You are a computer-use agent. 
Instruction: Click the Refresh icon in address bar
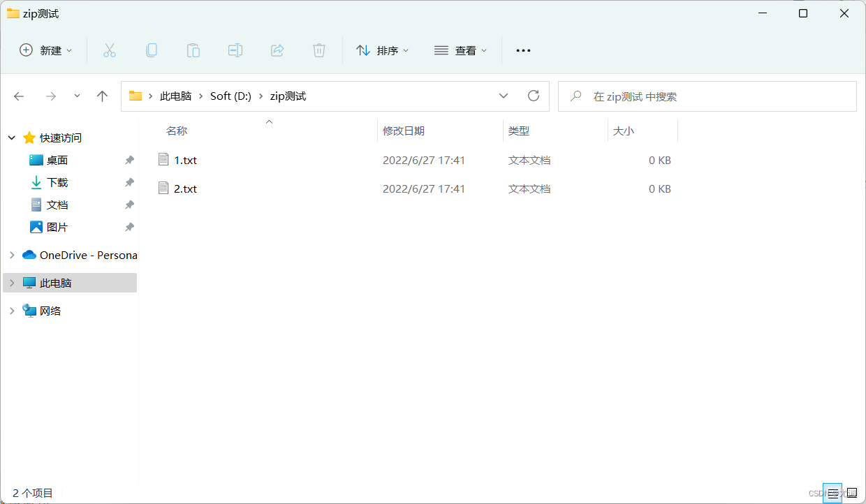[534, 96]
